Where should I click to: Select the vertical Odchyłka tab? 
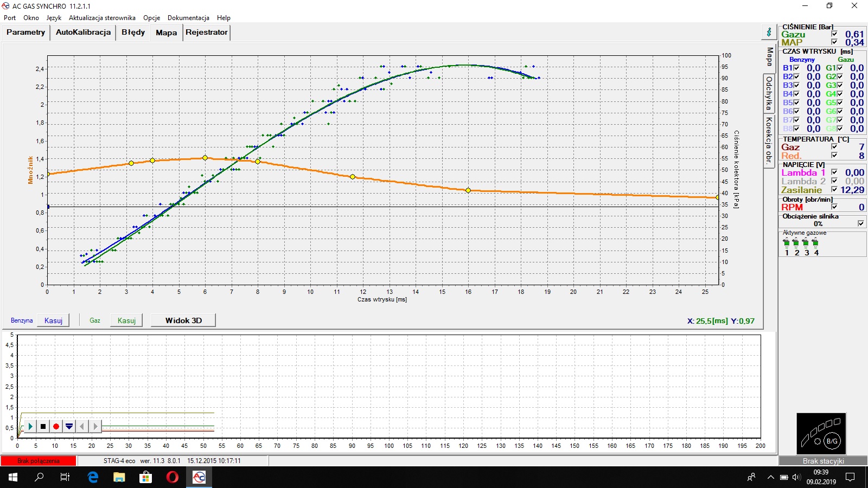(769, 93)
